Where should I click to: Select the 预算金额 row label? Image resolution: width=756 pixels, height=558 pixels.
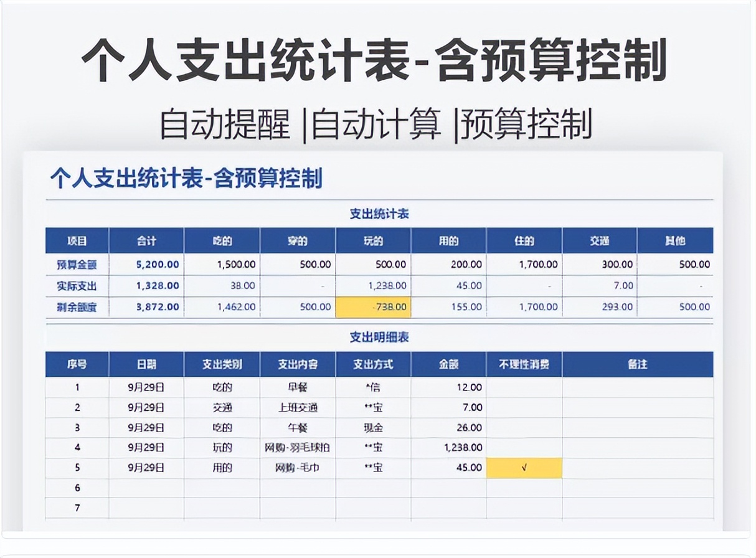(x=77, y=264)
